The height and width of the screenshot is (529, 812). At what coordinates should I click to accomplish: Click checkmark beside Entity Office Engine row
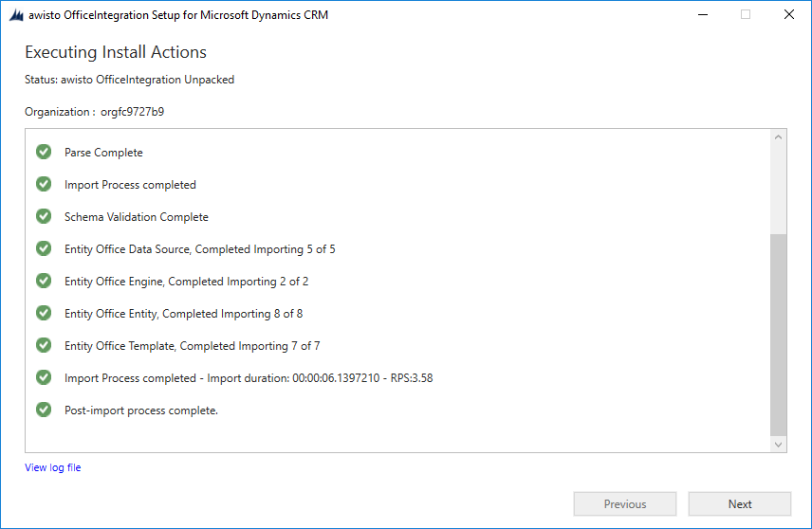[44, 281]
